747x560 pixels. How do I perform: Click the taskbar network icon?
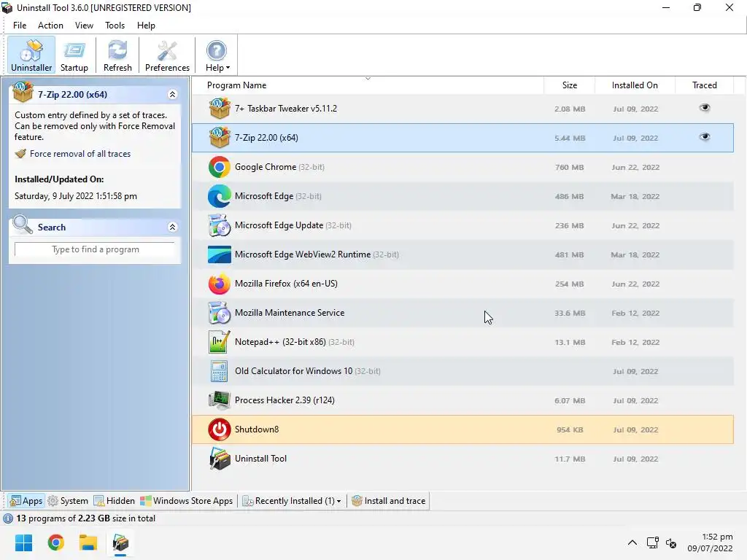coord(653,542)
